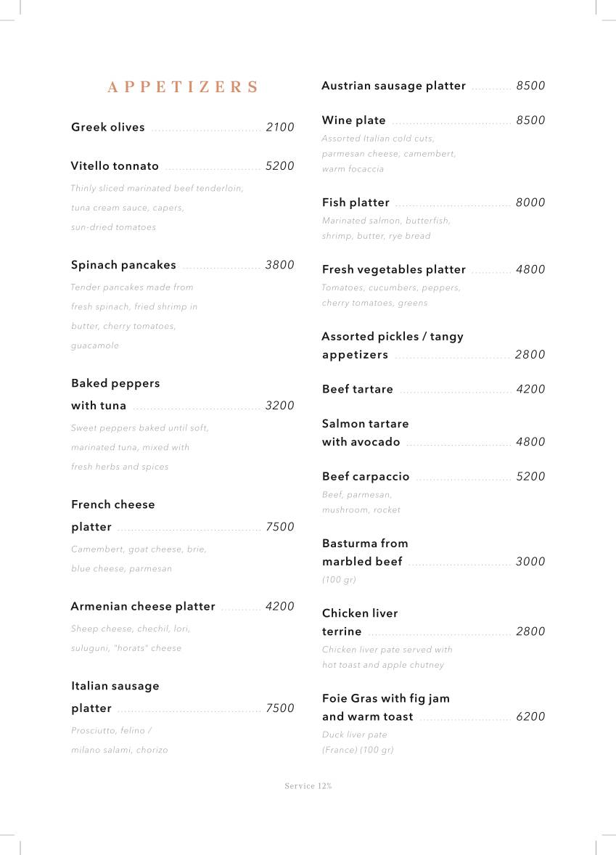616x855 pixels.
Task: Click the Service 12% footer note
Action: 308,786
